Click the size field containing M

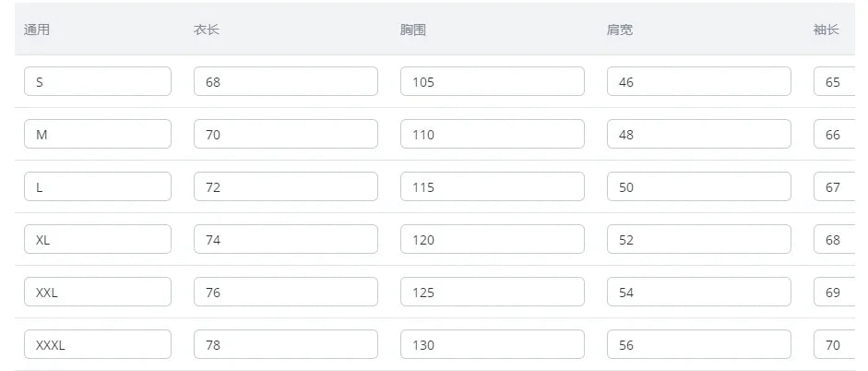pos(97,134)
